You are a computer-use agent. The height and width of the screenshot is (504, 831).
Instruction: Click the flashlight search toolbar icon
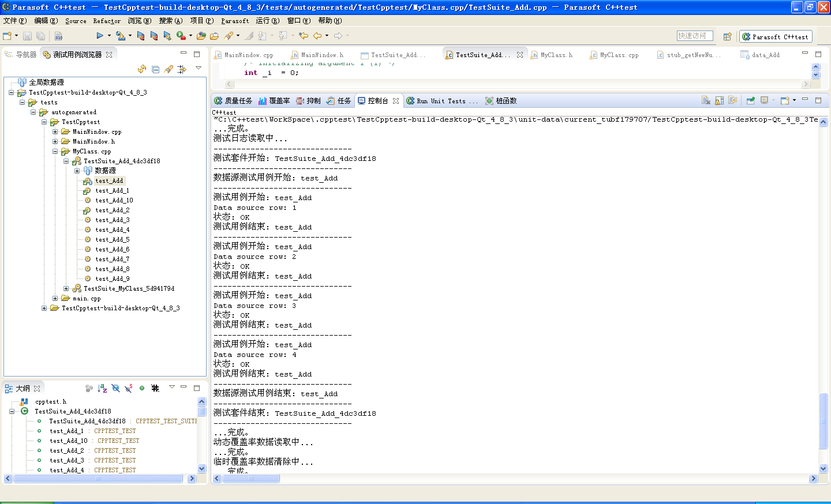click(229, 36)
